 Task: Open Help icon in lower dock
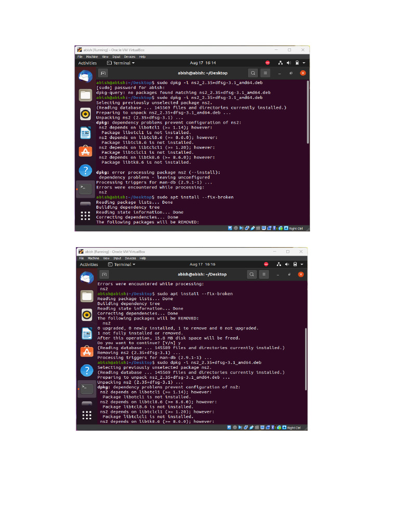(x=87, y=370)
